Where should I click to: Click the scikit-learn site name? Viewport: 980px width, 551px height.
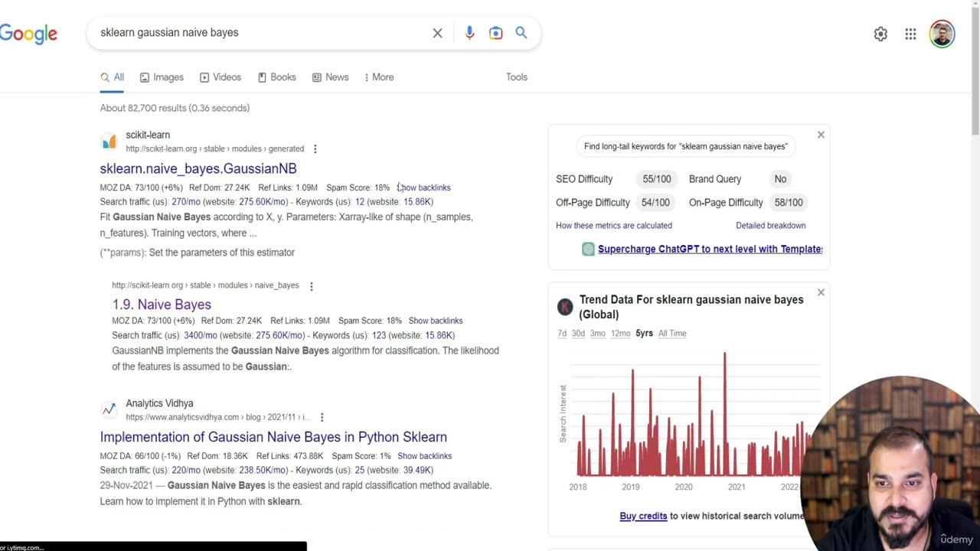click(148, 135)
